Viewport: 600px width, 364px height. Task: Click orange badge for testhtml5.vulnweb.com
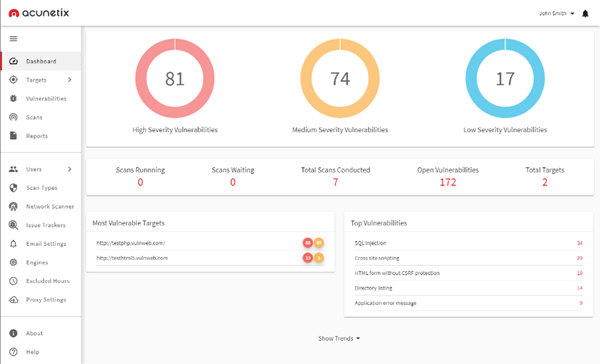tap(319, 258)
